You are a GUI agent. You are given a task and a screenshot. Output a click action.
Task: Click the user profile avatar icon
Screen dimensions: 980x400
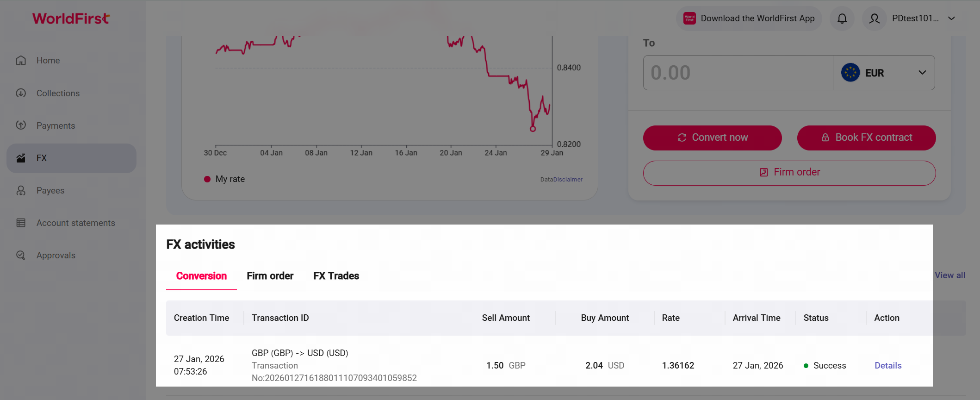(874, 19)
